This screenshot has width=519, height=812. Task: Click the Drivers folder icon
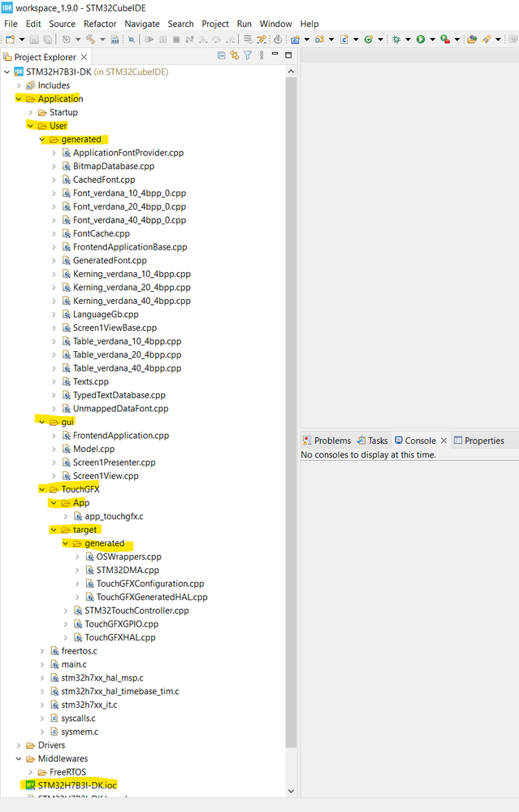point(31,745)
